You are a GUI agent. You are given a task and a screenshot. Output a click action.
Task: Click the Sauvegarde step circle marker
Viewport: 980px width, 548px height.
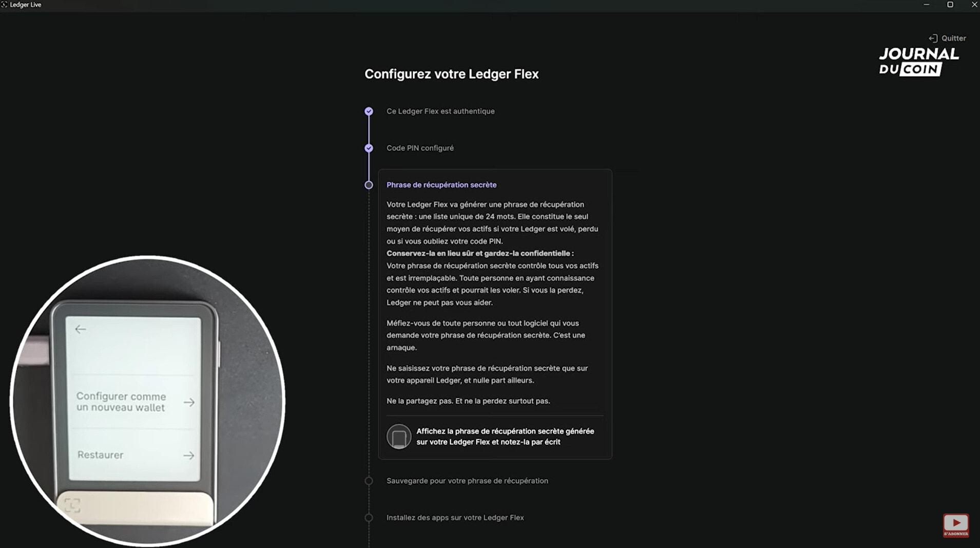click(369, 481)
